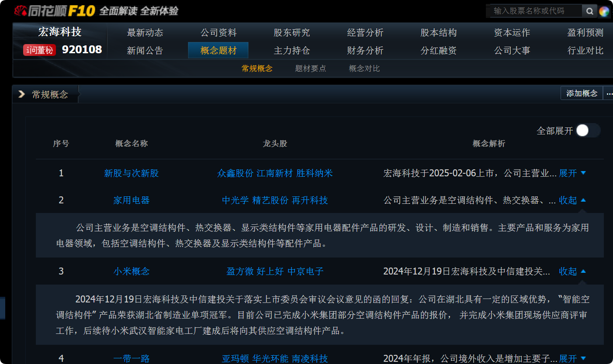The image size is (613, 364).
Task: Expand the 一带一路 concept description
Action: coord(572,359)
